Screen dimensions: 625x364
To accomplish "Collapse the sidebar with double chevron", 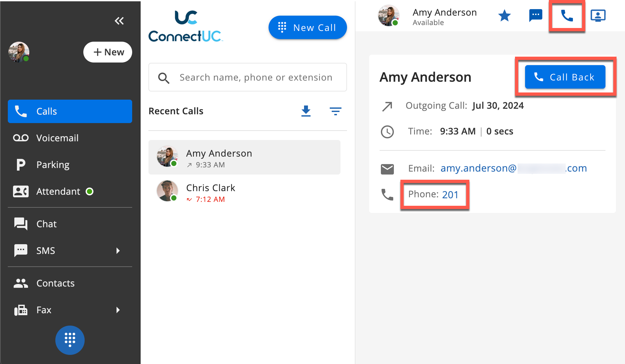I will point(119,21).
